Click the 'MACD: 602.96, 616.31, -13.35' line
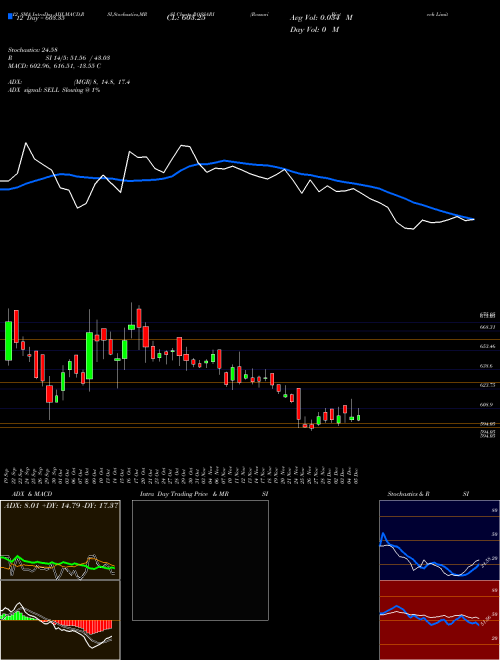 click(x=54, y=66)
